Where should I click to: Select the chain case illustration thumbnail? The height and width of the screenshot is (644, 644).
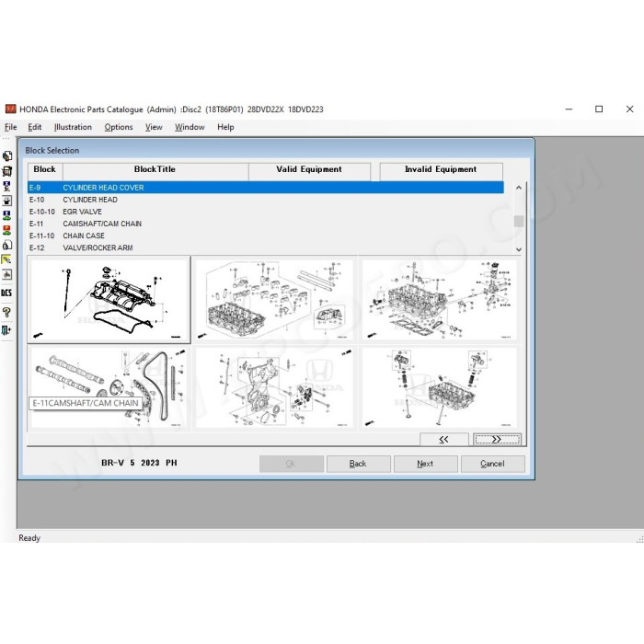(x=274, y=387)
